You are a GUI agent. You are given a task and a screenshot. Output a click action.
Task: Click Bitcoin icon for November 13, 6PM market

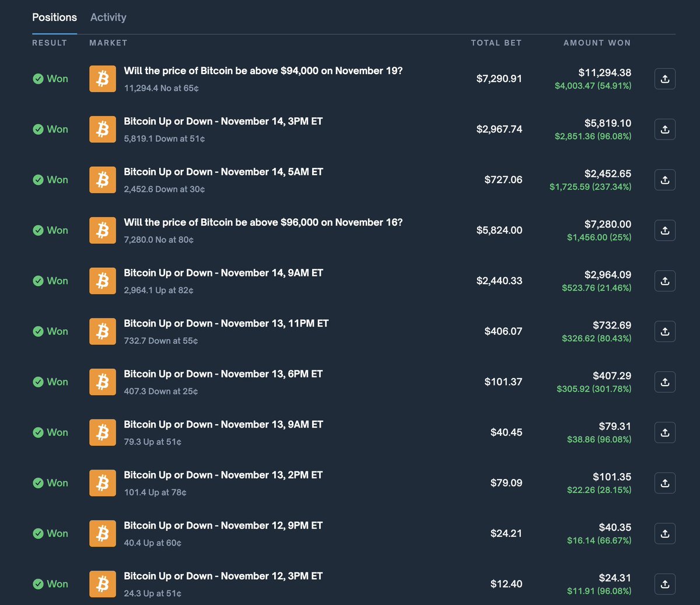[x=103, y=382]
